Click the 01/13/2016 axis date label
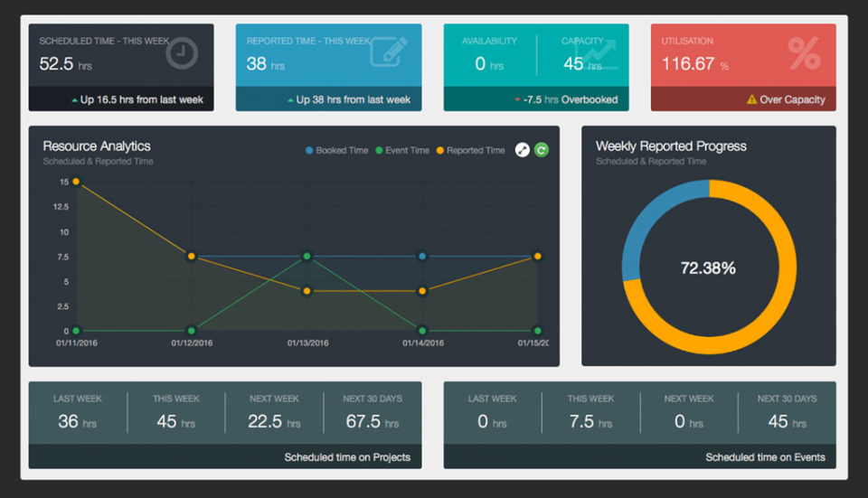The image size is (868, 498). coord(307,343)
